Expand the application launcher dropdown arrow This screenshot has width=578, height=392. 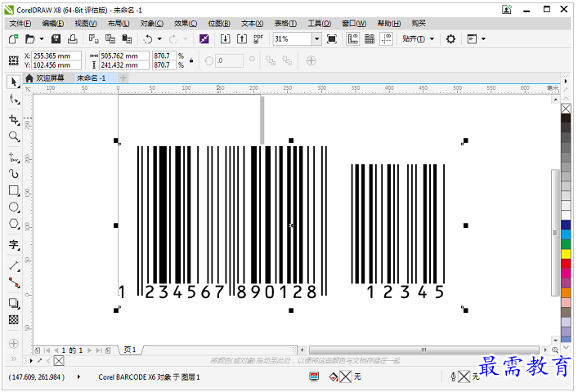(484, 38)
